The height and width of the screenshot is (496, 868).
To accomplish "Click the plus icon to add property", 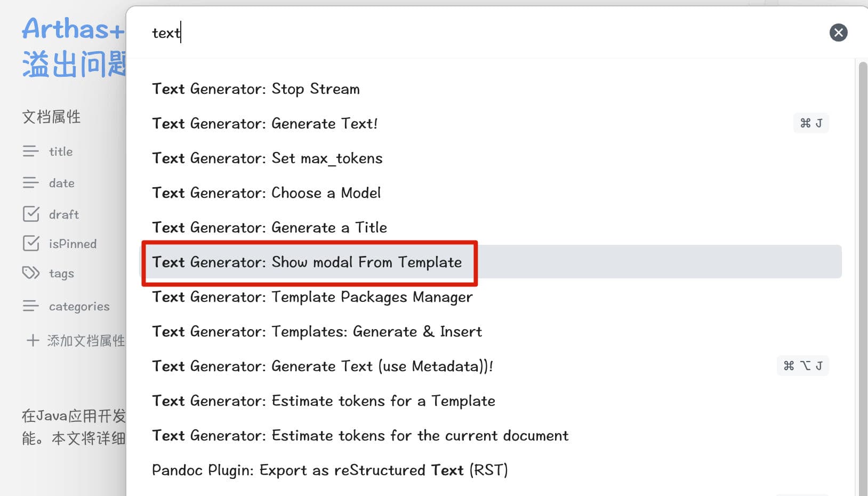I will tap(33, 340).
